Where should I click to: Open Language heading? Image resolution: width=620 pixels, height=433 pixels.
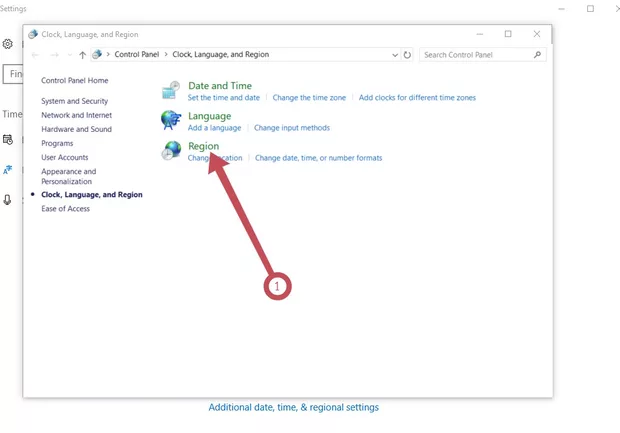(x=210, y=116)
